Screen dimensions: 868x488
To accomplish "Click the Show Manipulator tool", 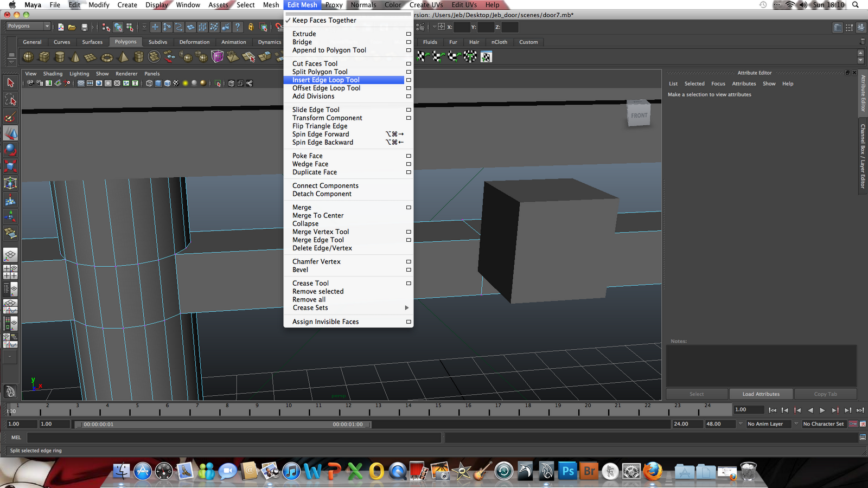I will pos(10,217).
